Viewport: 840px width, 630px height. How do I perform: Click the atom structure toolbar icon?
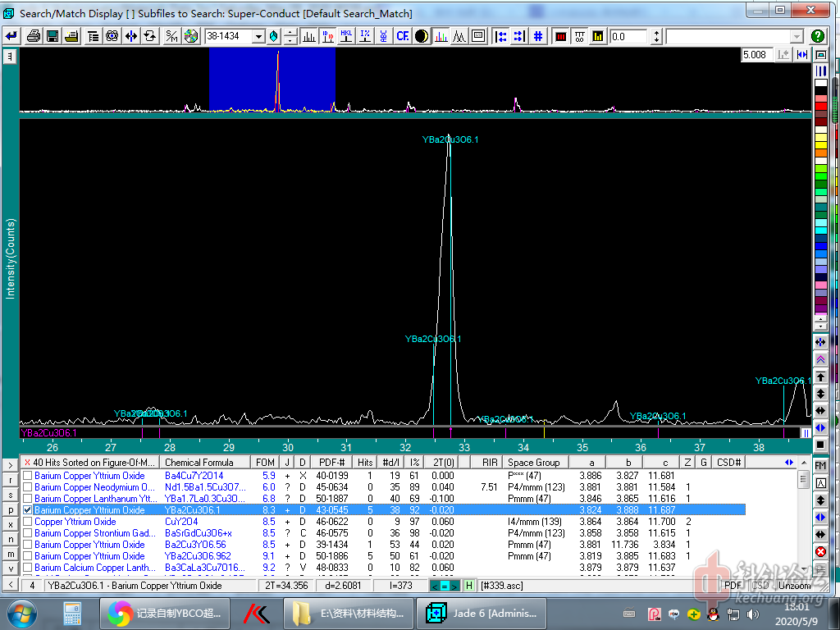[112, 36]
